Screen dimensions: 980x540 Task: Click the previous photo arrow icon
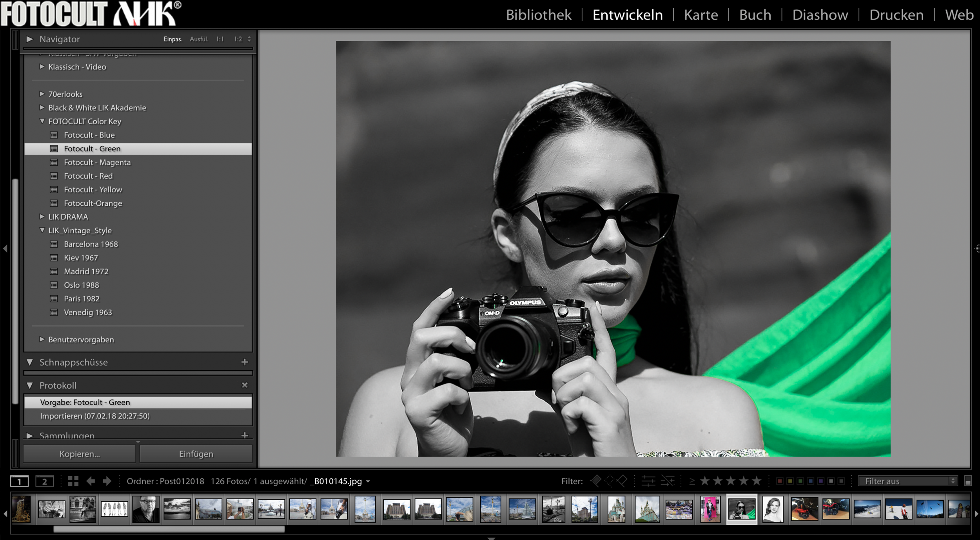point(92,481)
